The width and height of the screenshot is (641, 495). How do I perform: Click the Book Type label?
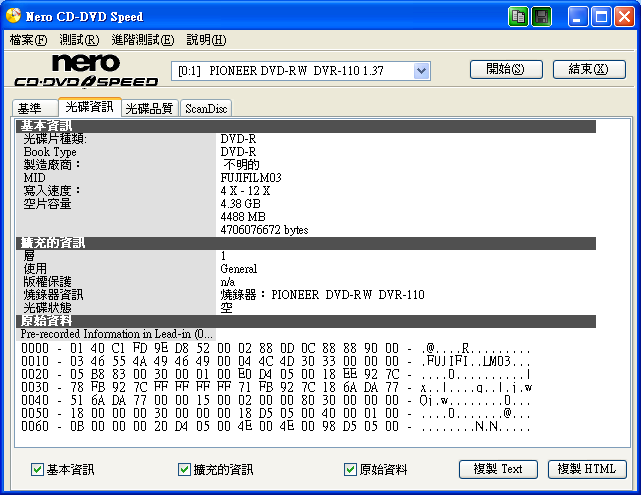click(x=50, y=152)
